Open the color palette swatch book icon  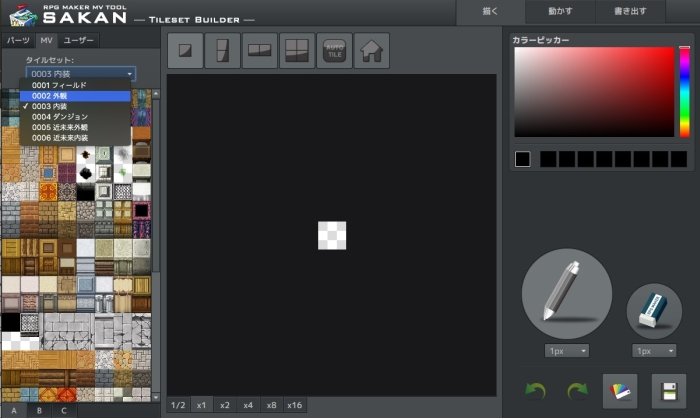pos(620,390)
